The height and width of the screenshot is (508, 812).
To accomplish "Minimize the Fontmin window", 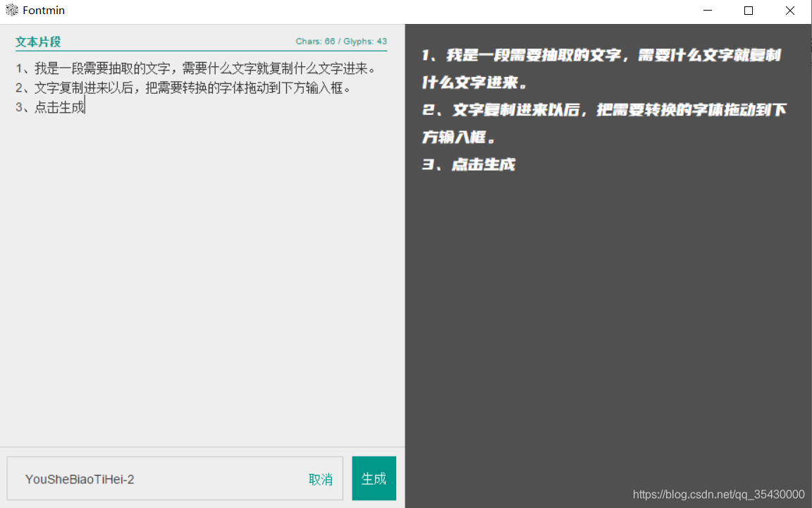I will coord(707,11).
